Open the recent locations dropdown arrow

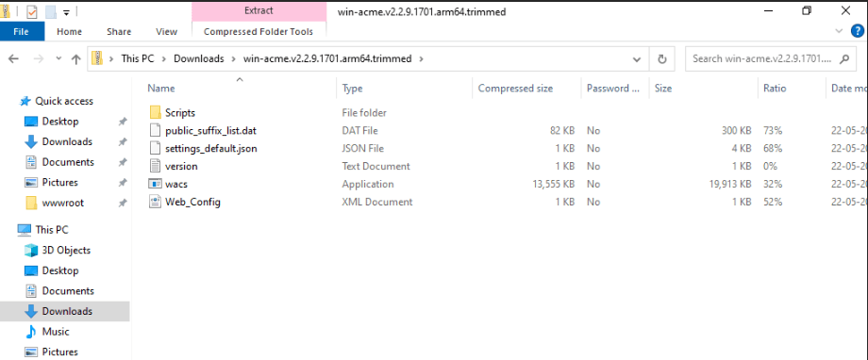[58, 59]
